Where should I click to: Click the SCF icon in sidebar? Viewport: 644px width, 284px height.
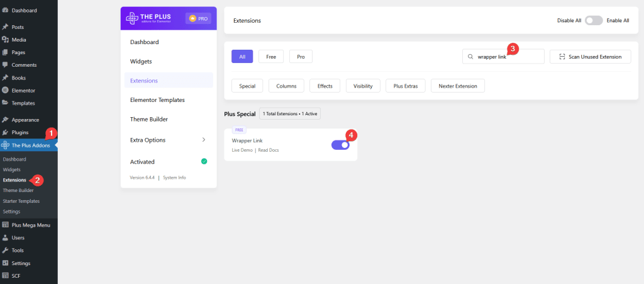click(x=5, y=276)
